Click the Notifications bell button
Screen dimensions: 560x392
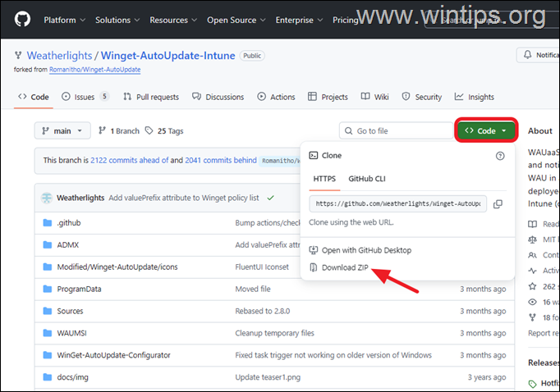[x=538, y=55]
